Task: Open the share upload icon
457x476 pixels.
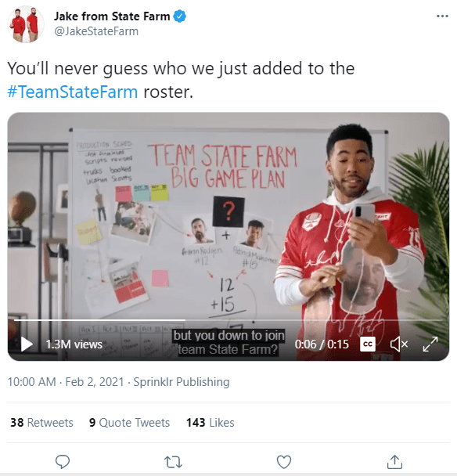Action: point(394,462)
